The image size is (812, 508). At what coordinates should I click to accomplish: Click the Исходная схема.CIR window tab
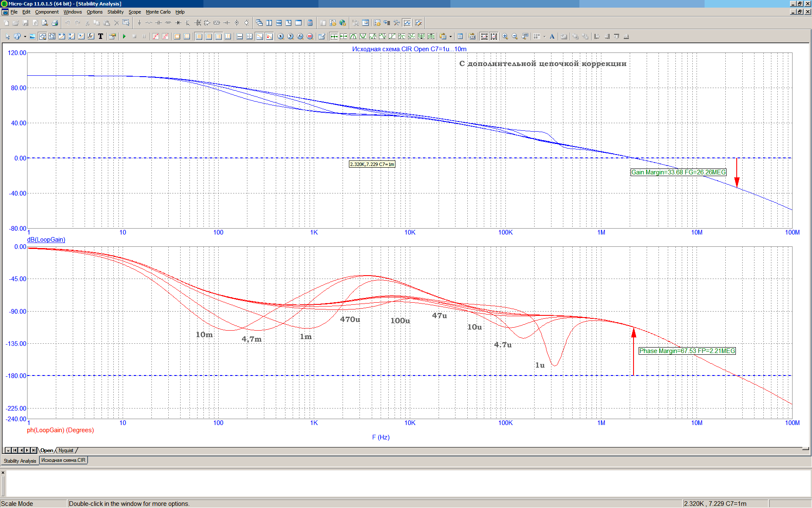63,460
